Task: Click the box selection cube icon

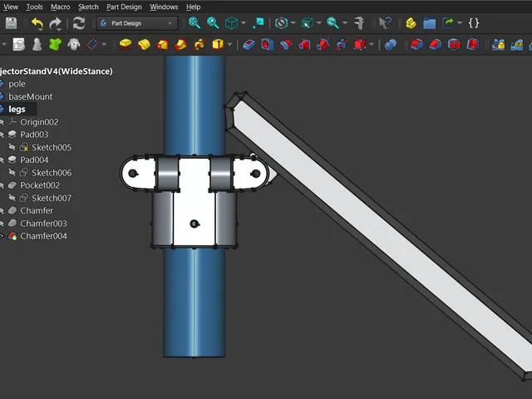Action: (307, 23)
